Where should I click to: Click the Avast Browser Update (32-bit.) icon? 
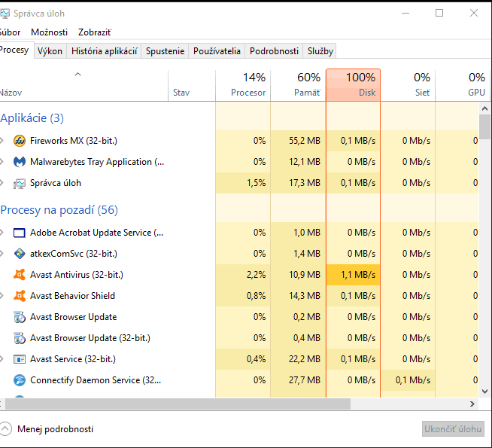pyautogui.click(x=20, y=338)
